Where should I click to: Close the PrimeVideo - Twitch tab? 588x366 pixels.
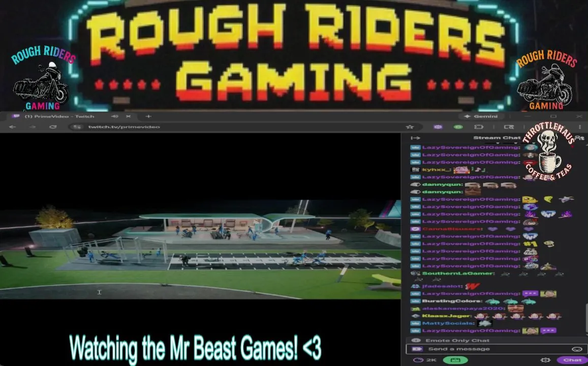click(x=128, y=116)
